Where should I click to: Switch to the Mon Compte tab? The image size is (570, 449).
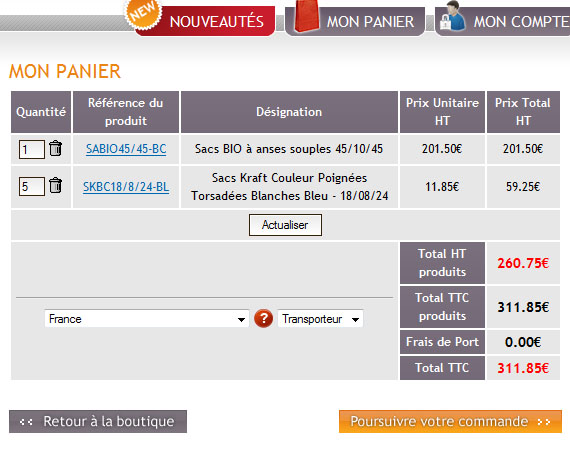coord(521,22)
